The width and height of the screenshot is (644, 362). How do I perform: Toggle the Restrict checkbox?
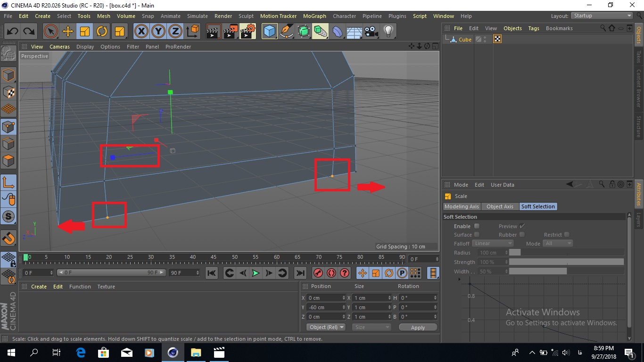pos(567,235)
